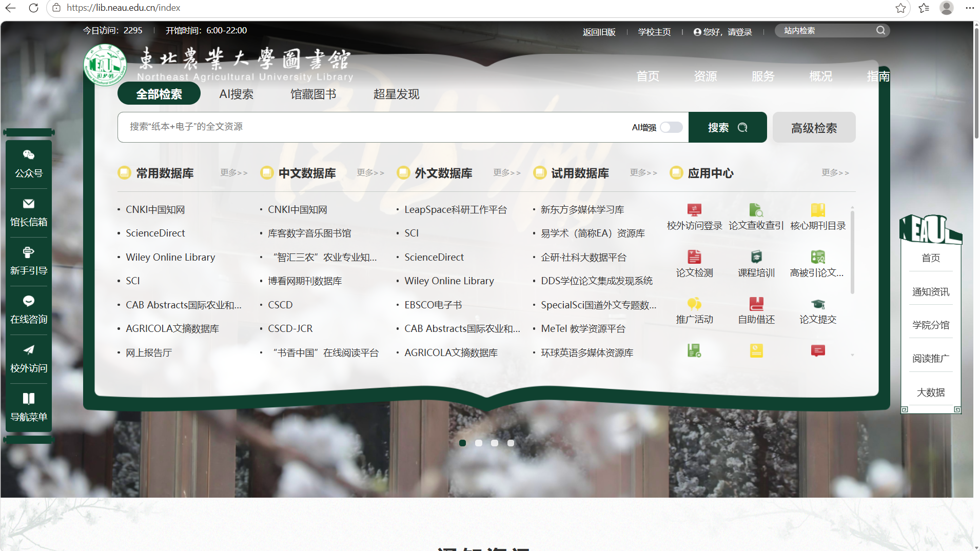Switch to the 馆藏图书 tab
The image size is (980, 551).
(x=313, y=94)
